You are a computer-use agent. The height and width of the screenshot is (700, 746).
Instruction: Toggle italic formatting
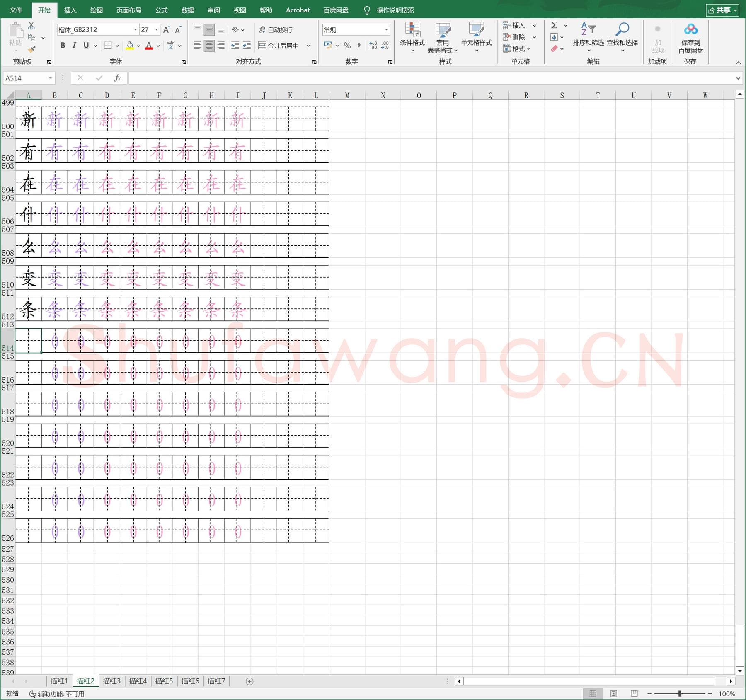74,45
